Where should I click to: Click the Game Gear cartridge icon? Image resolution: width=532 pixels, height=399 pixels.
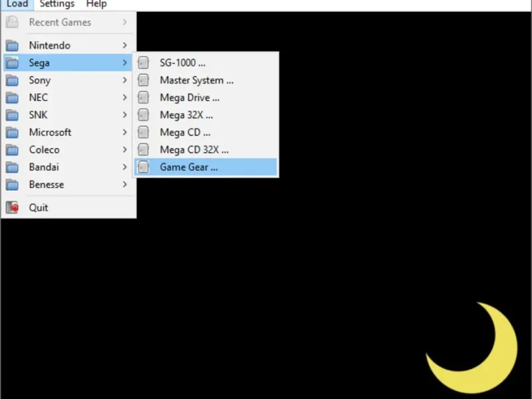[x=143, y=168]
